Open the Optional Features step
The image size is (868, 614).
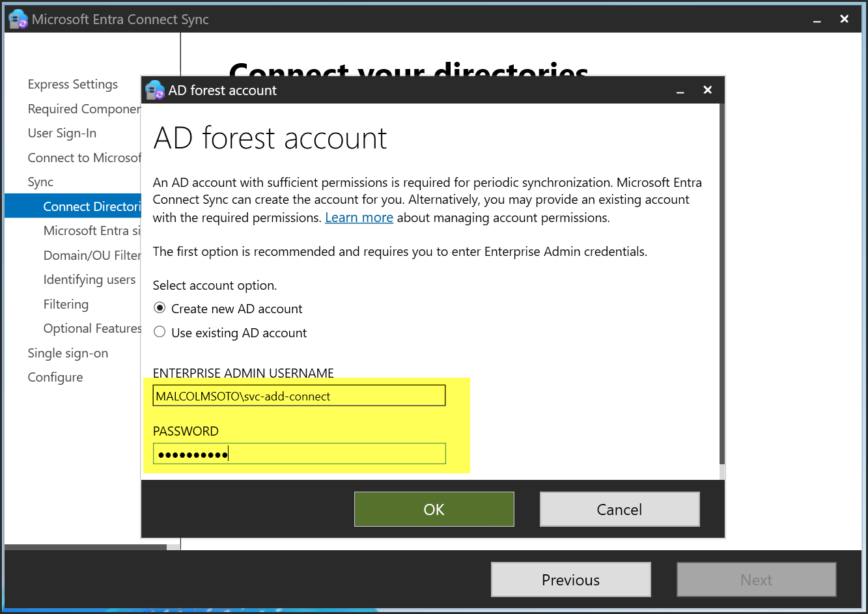tap(92, 329)
